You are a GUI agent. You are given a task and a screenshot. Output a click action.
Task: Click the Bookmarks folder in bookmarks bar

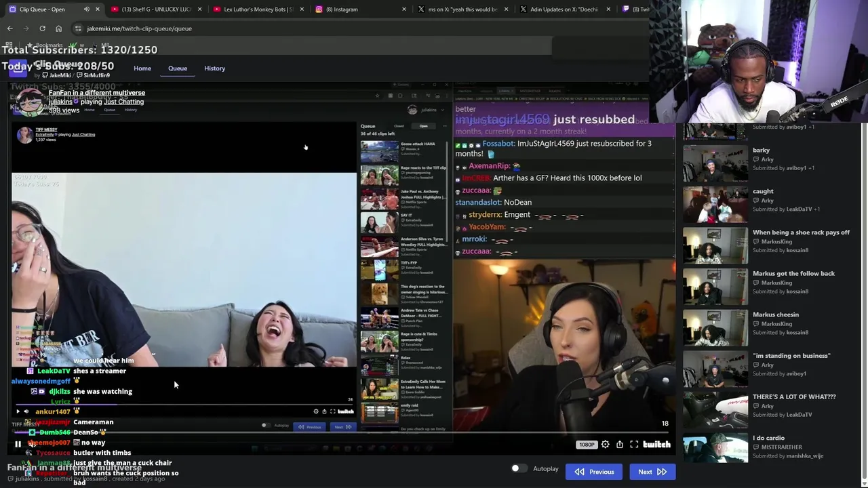pos(46,45)
